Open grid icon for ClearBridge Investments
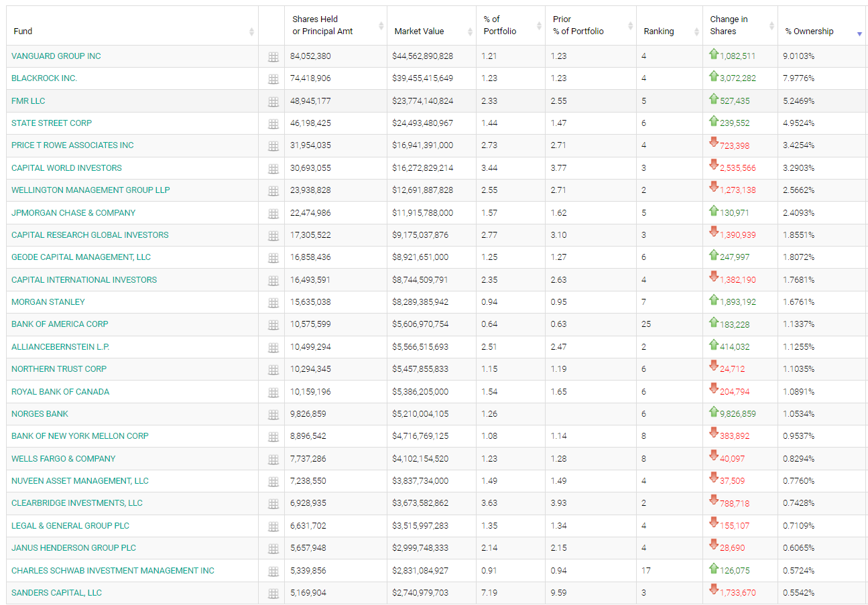 point(273,505)
